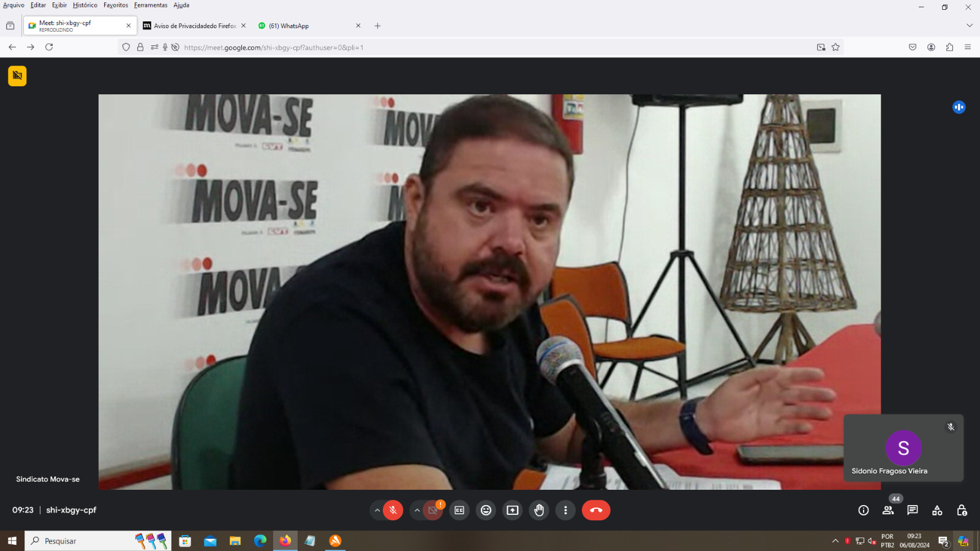Expand the audio settings chevron

click(377, 510)
